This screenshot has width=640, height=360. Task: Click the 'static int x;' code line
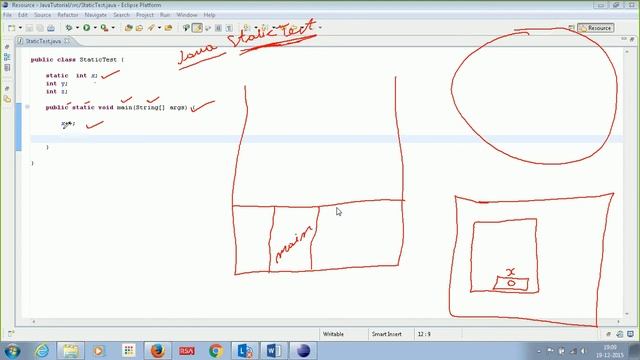coord(72,76)
